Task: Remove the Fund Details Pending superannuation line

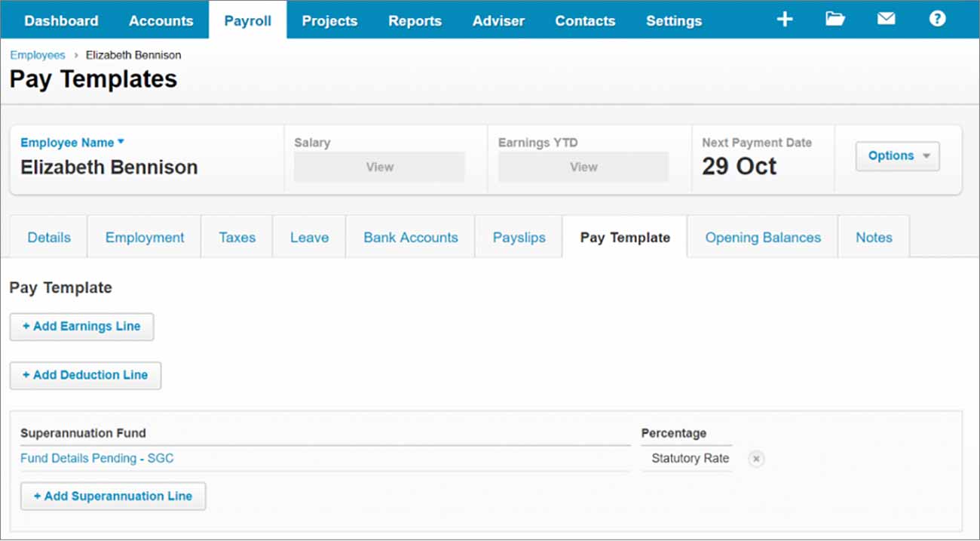Action: tap(756, 459)
